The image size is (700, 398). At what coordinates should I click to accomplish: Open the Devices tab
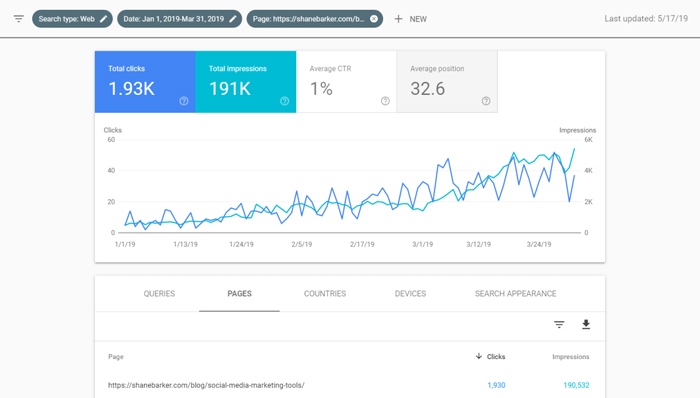click(x=410, y=294)
